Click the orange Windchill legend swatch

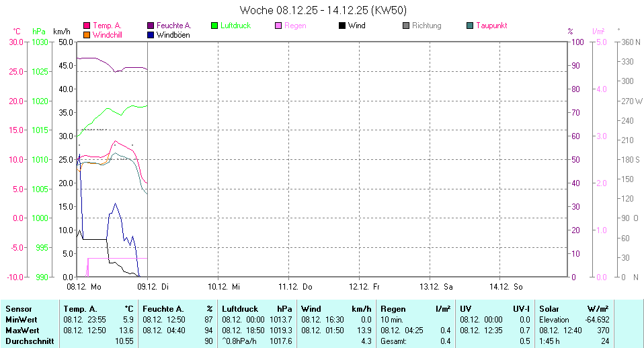pyautogui.click(x=87, y=34)
